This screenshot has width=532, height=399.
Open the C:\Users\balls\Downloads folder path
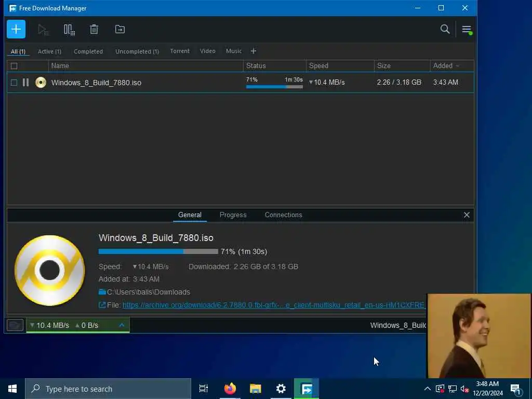coord(148,292)
